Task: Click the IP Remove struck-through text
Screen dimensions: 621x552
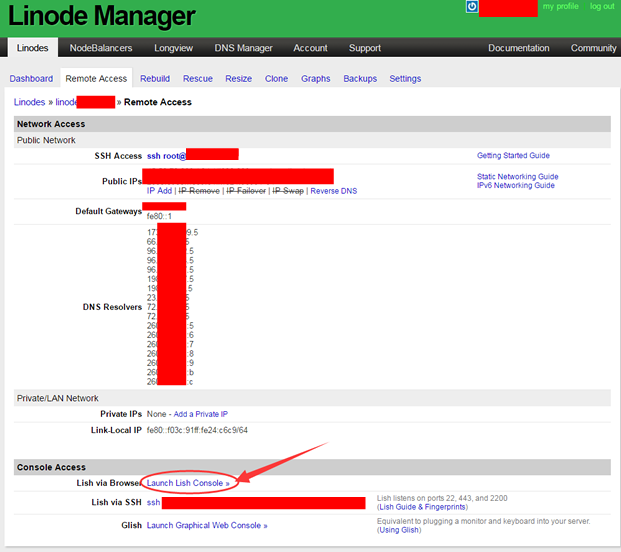Action: tap(199, 191)
